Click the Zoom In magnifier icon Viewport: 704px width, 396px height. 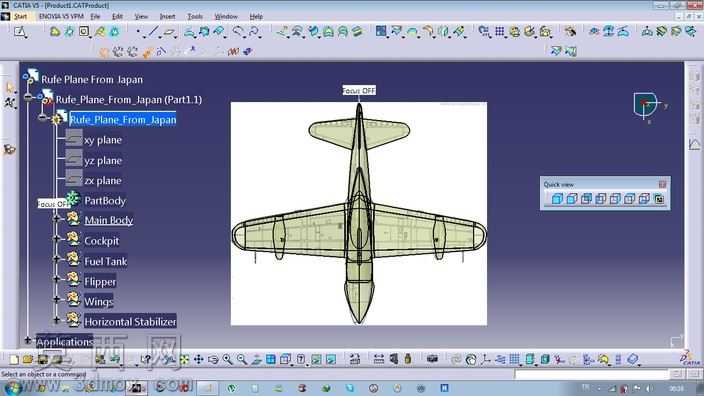coord(228,359)
